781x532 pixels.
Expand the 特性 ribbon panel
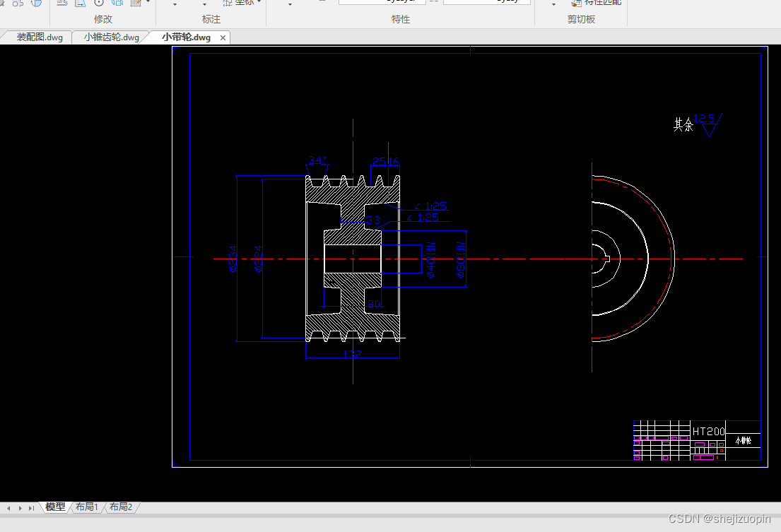[x=401, y=19]
